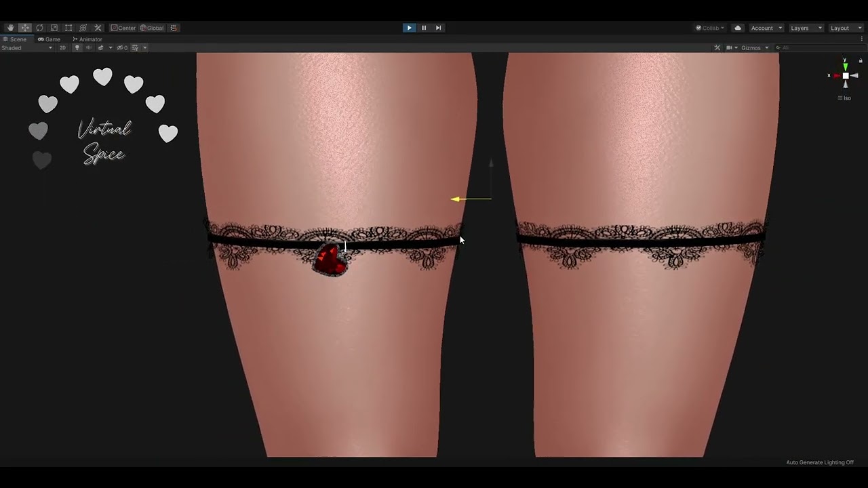Select the Hand tool
Screen dimensions: 868x488
tap(10, 28)
